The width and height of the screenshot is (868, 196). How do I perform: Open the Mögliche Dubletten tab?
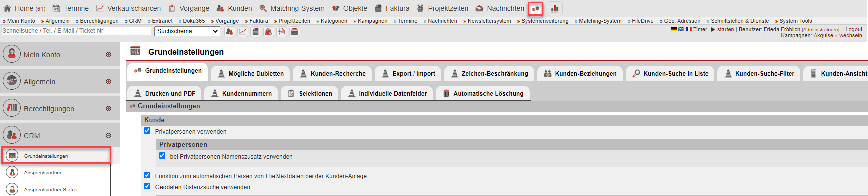250,73
